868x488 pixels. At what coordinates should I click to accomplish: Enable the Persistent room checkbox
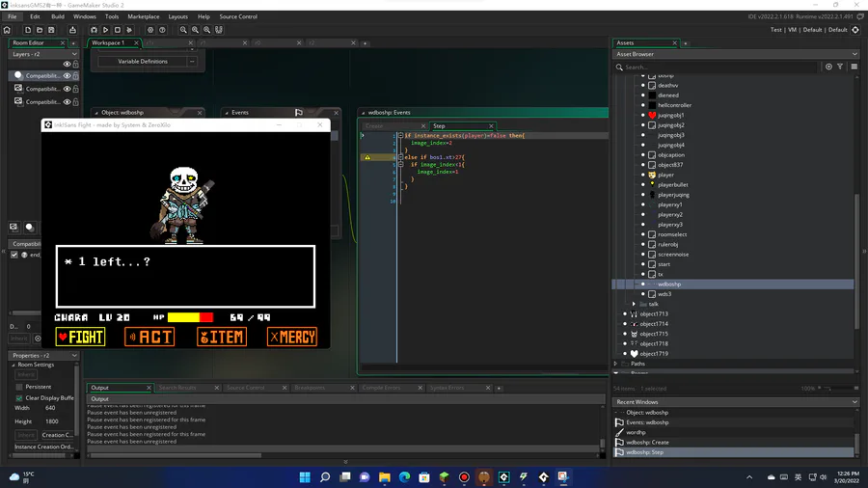pyautogui.click(x=19, y=387)
